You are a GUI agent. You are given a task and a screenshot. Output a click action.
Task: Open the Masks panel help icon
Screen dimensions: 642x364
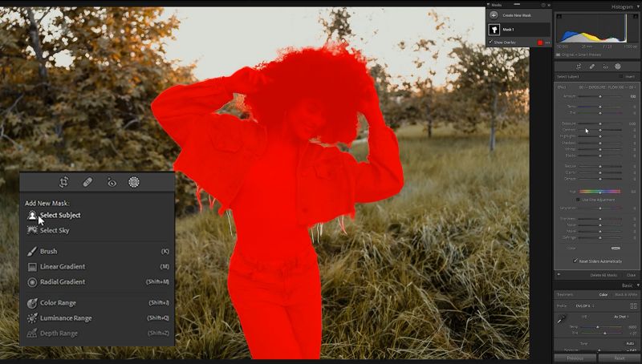click(543, 5)
